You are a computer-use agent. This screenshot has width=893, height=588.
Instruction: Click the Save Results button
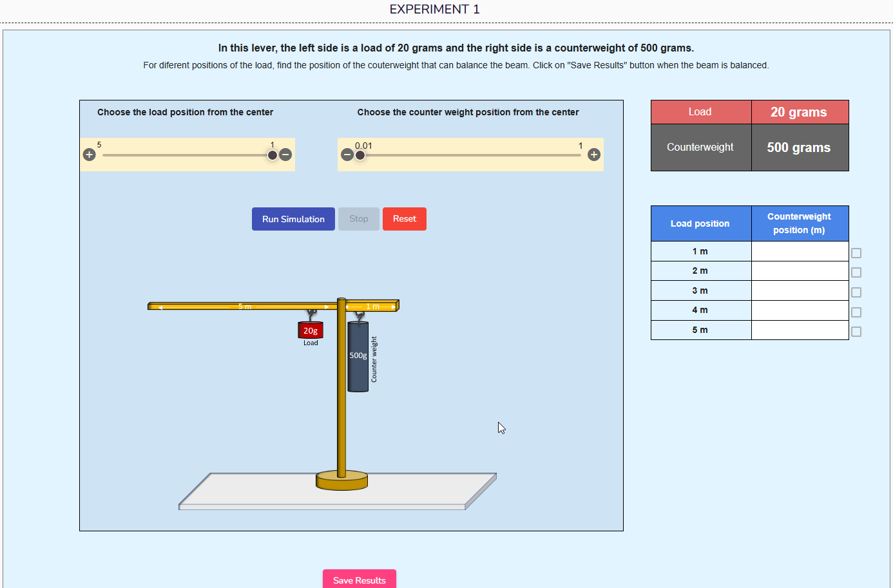point(359,579)
